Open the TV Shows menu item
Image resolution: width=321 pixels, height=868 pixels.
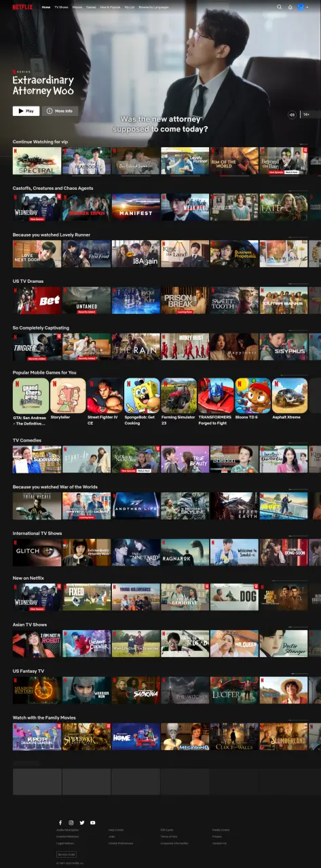tap(61, 7)
